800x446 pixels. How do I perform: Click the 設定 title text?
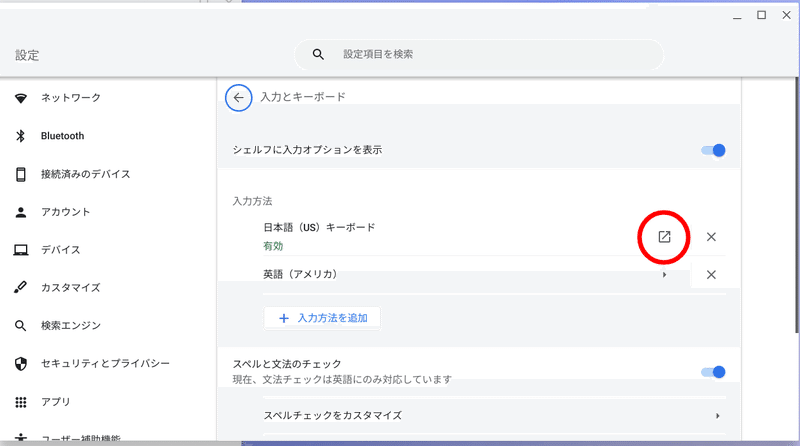pos(27,55)
